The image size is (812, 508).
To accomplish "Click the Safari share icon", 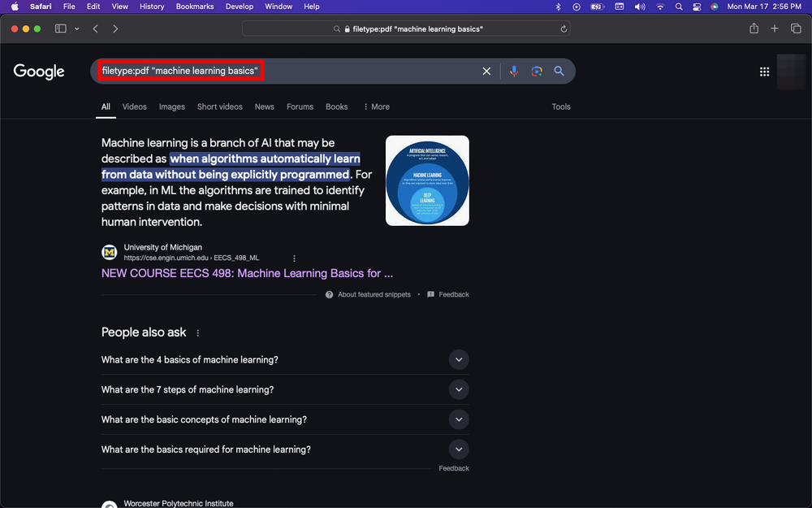I will coord(754,28).
